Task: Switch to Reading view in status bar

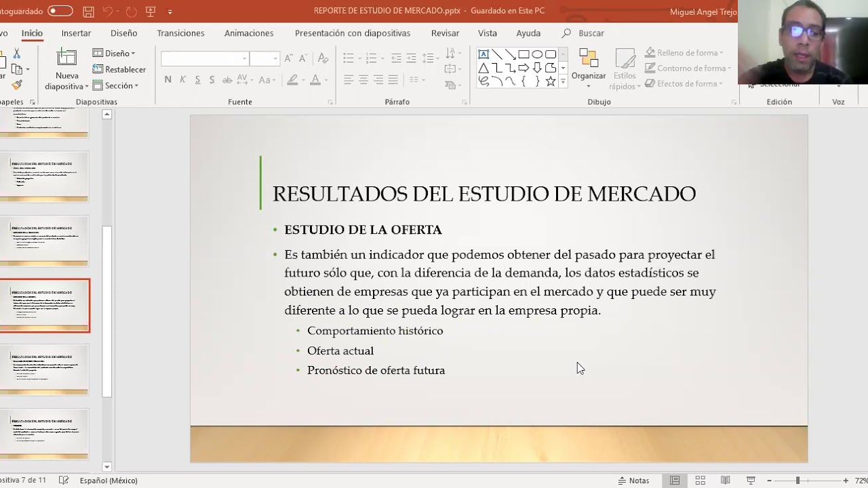Action: pyautogui.click(x=726, y=480)
